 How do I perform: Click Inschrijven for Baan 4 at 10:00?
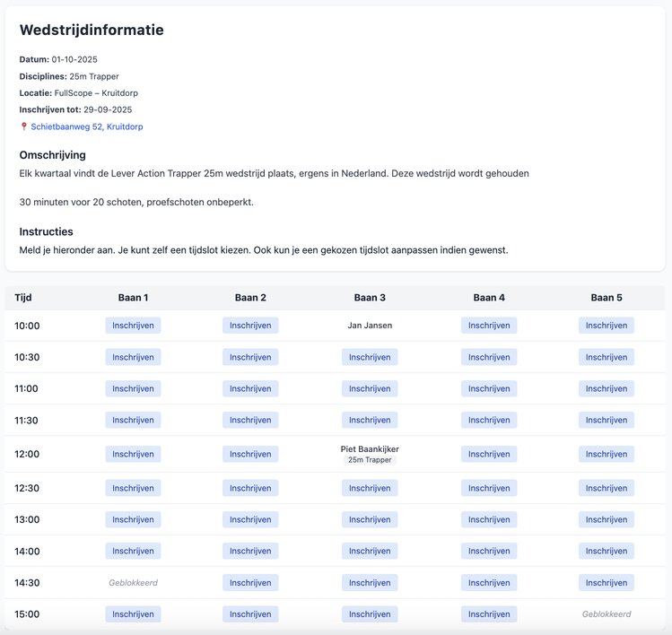click(489, 326)
